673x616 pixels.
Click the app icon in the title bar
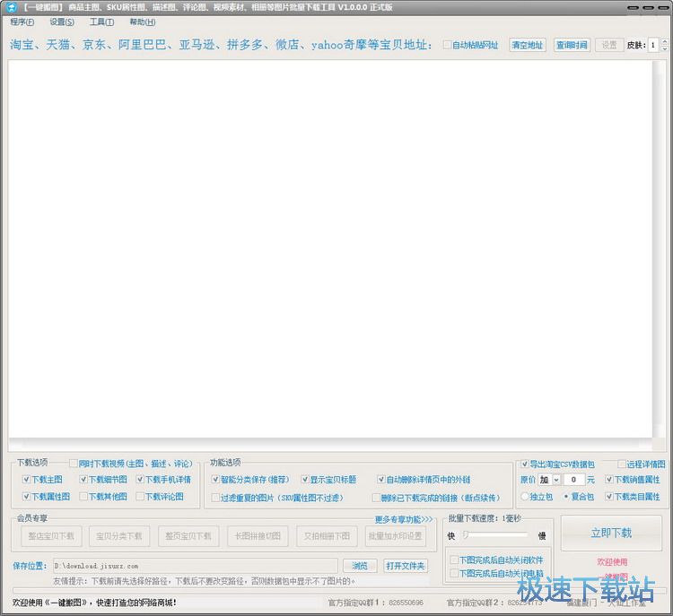12,7
